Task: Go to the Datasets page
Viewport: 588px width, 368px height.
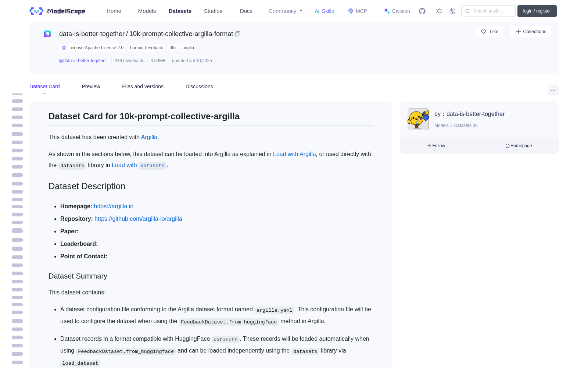Action: coord(180,11)
